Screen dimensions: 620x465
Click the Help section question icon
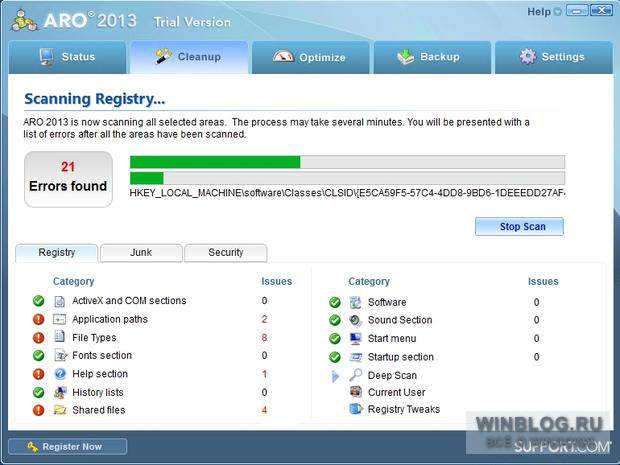[60, 374]
